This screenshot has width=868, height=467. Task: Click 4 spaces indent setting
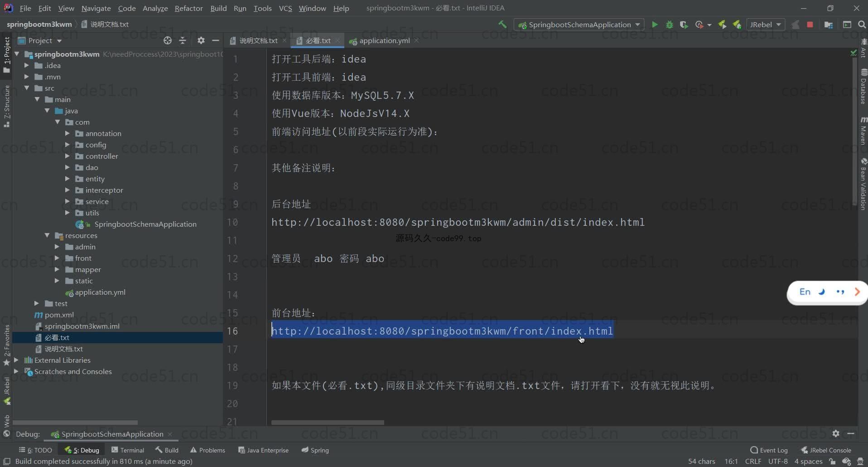(808, 462)
